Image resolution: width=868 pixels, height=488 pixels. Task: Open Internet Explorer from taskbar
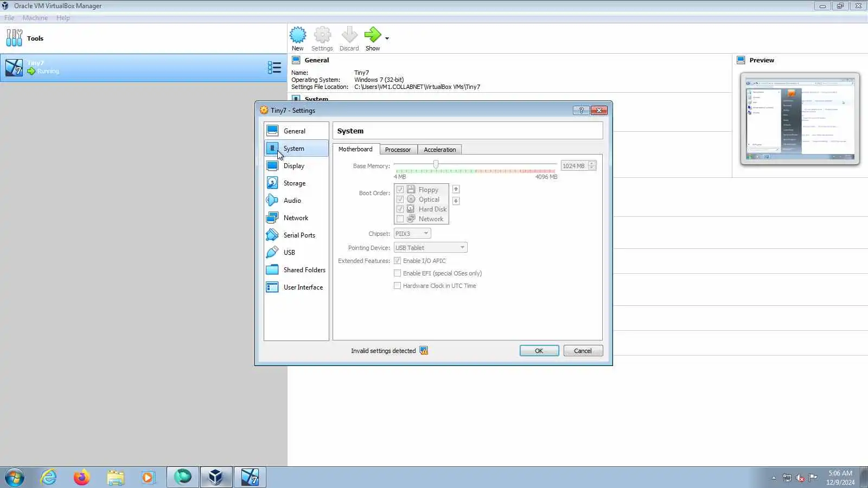49,477
